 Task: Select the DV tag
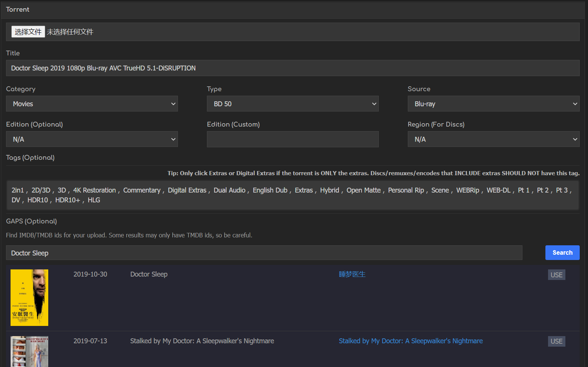tap(16, 200)
